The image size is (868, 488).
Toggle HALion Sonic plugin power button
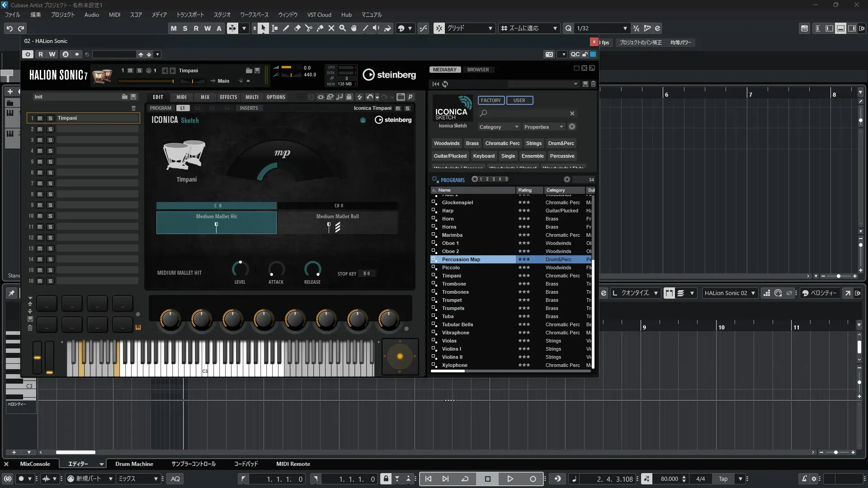[28, 54]
